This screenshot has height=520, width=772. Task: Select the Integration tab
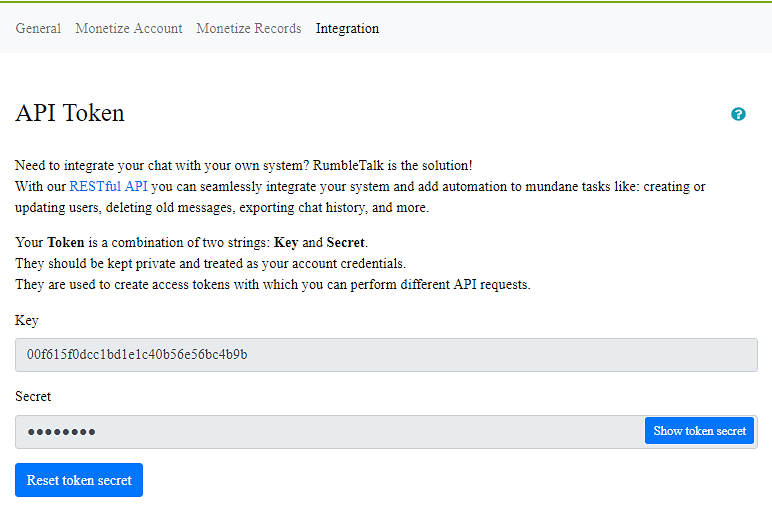pyautogui.click(x=347, y=29)
